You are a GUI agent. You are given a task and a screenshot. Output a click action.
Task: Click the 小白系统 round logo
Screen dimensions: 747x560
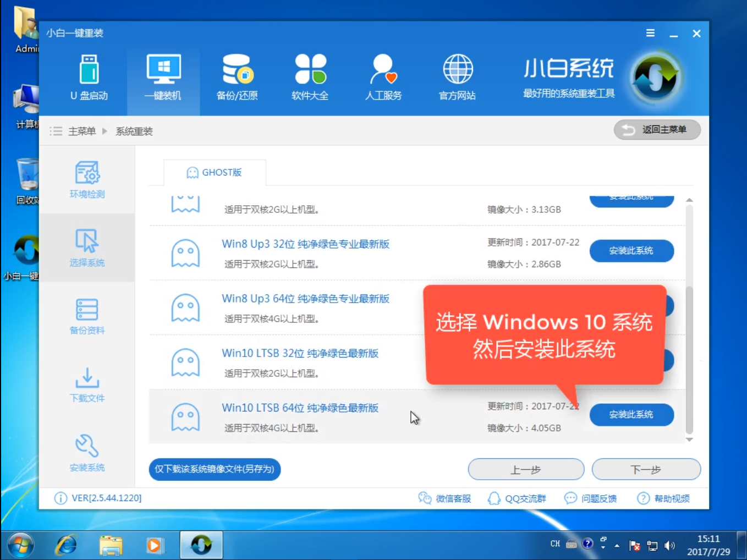pos(655,78)
